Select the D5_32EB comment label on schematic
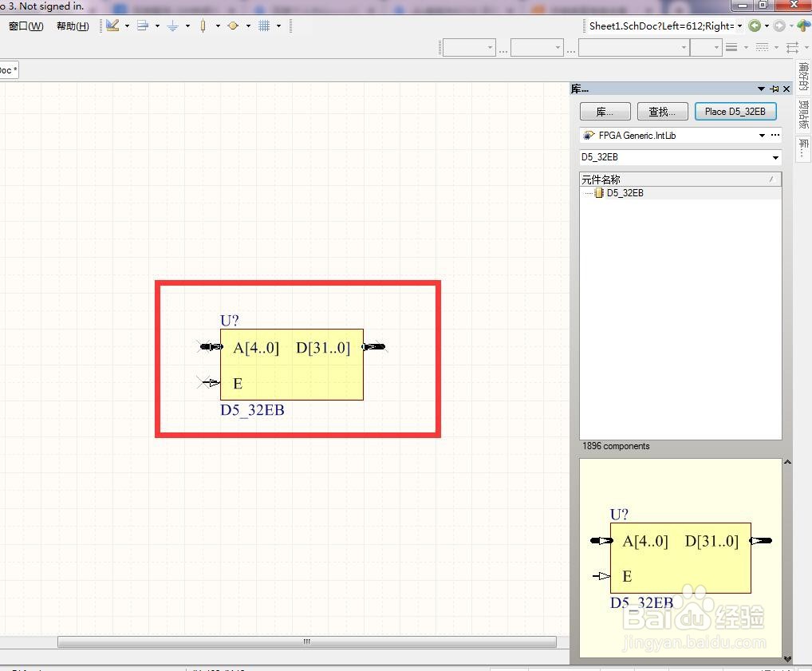Viewport: 812px width, 671px height. tap(252, 410)
